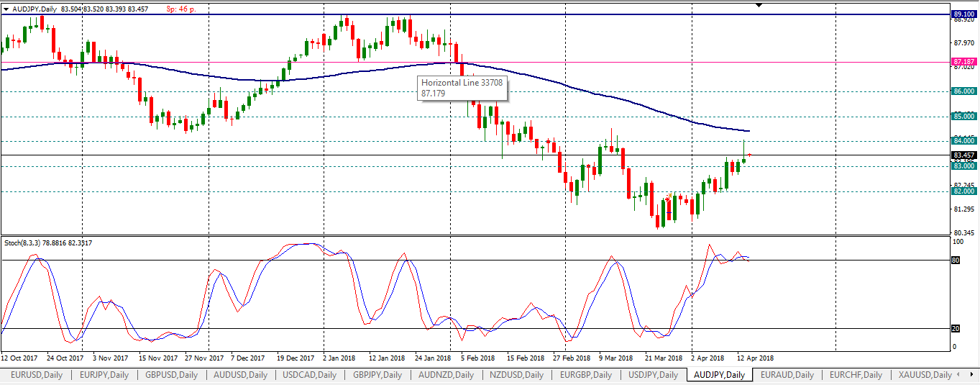Click the 12 Apr 2018 date label
Viewport: 980px width, 385px height.
pos(756,358)
